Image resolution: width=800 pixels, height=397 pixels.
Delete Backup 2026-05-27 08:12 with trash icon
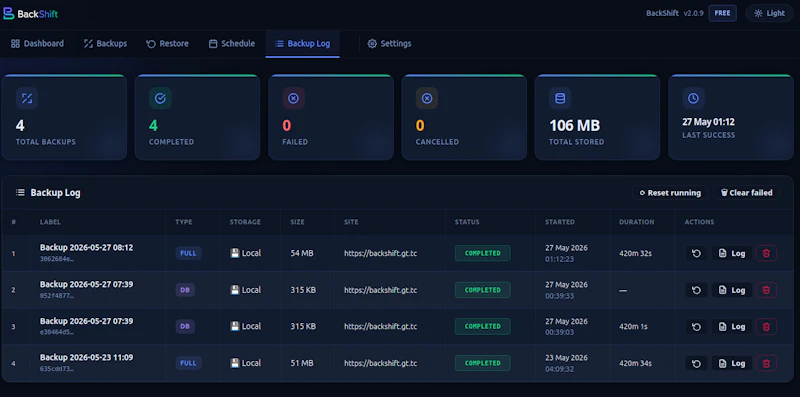(766, 253)
